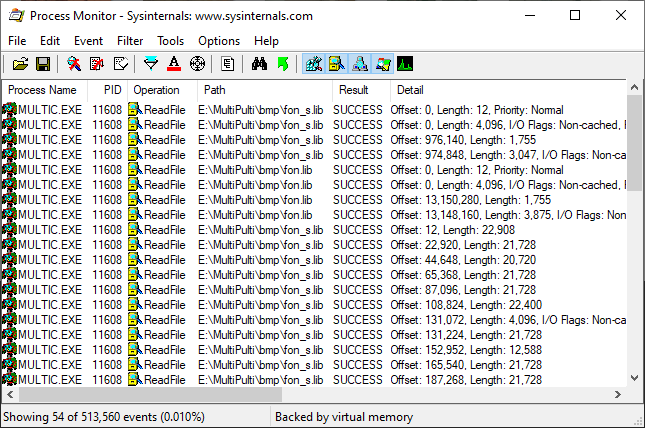Click status text Showing 54 of 513,560 events
645x428 pixels.
(104, 417)
